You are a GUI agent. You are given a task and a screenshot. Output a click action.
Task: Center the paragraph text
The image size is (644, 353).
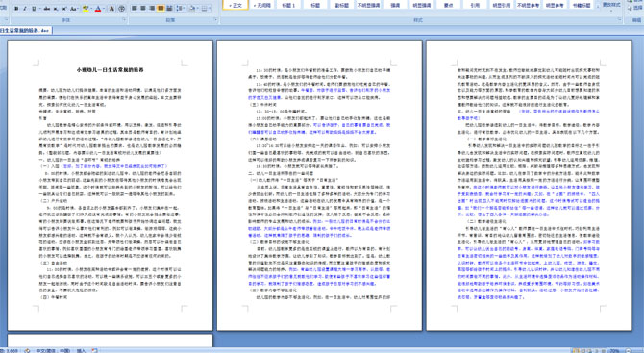coord(143,8)
